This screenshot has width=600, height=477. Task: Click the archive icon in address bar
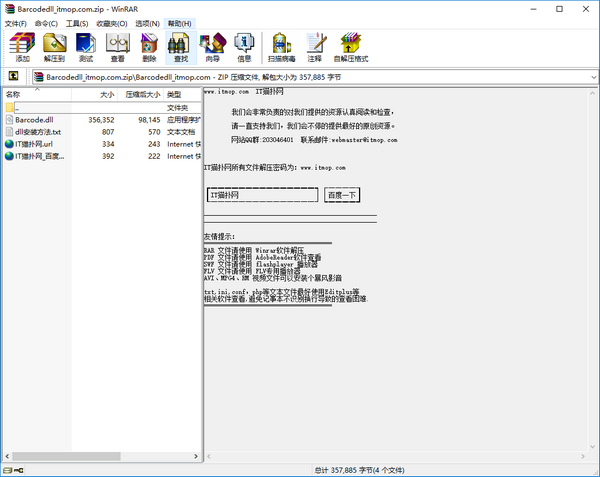coord(39,77)
